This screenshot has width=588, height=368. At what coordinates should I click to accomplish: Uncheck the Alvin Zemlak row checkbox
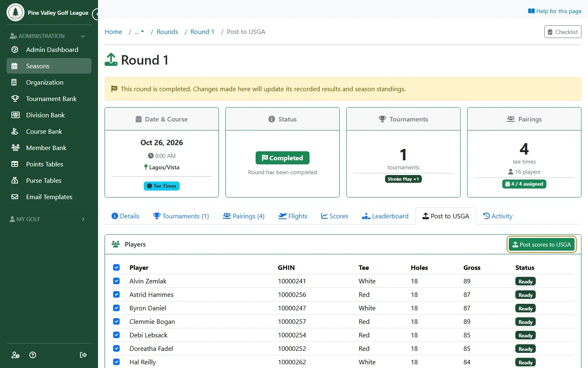click(x=116, y=281)
